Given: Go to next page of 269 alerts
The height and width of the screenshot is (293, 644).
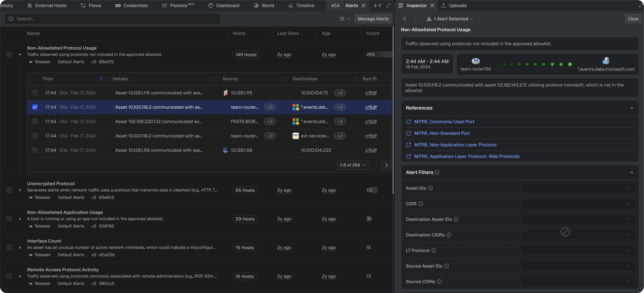Looking at the screenshot, I should [386, 165].
